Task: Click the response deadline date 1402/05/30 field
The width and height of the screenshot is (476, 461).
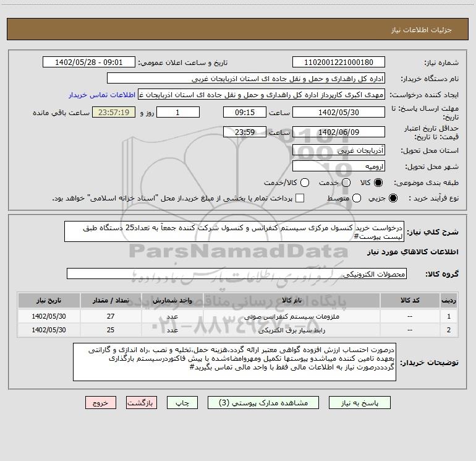Action: pyautogui.click(x=339, y=112)
